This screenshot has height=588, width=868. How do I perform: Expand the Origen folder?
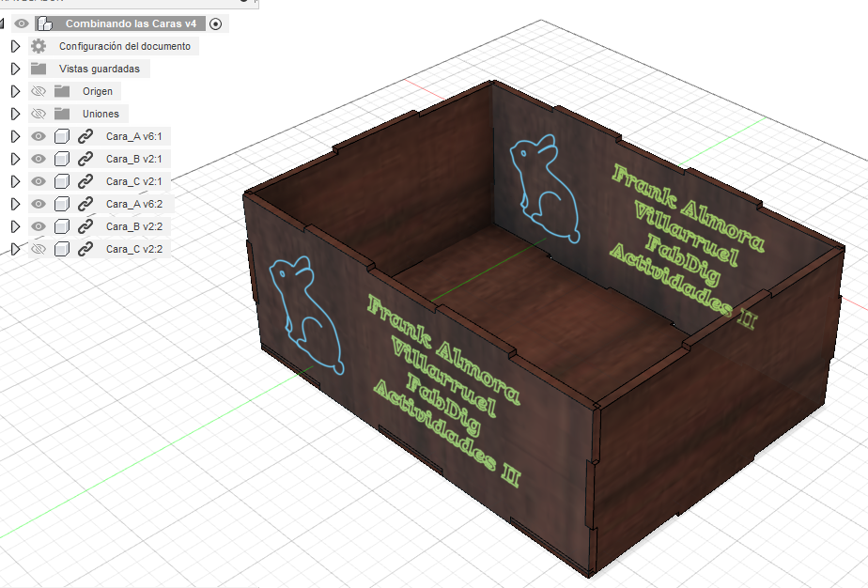tap(15, 91)
